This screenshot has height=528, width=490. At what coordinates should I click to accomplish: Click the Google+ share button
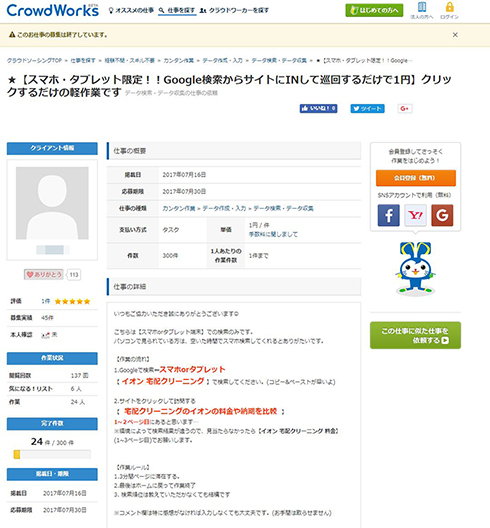(405, 108)
